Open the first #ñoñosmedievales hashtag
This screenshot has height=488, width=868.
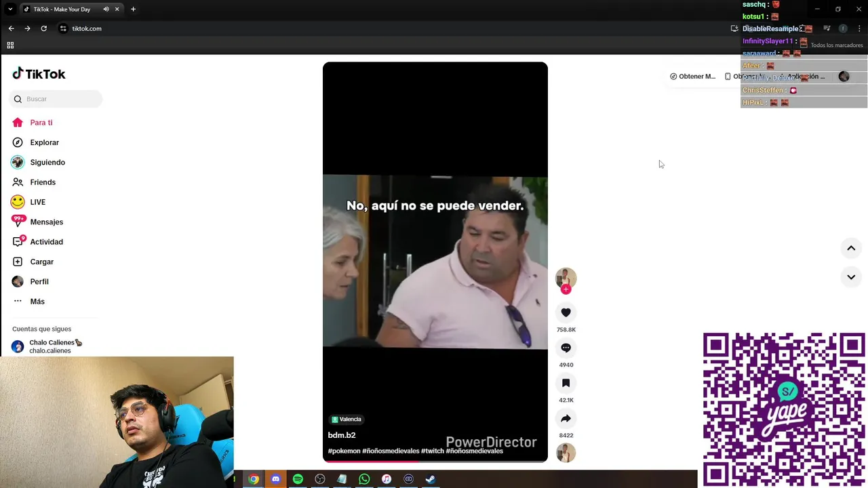[x=391, y=451]
